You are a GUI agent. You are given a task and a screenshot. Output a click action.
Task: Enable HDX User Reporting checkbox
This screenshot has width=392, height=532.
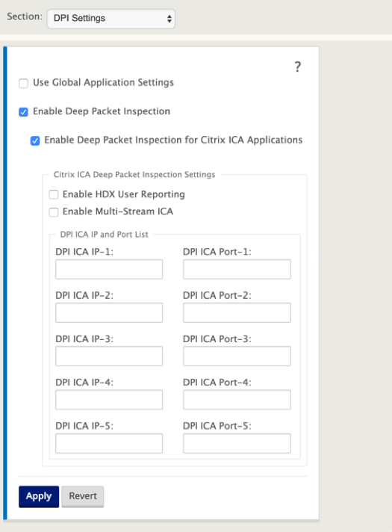point(54,194)
